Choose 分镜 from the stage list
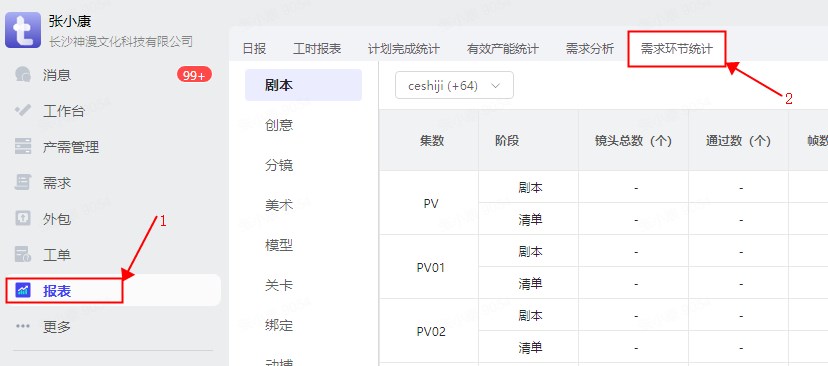The height and width of the screenshot is (366, 828). point(279,166)
